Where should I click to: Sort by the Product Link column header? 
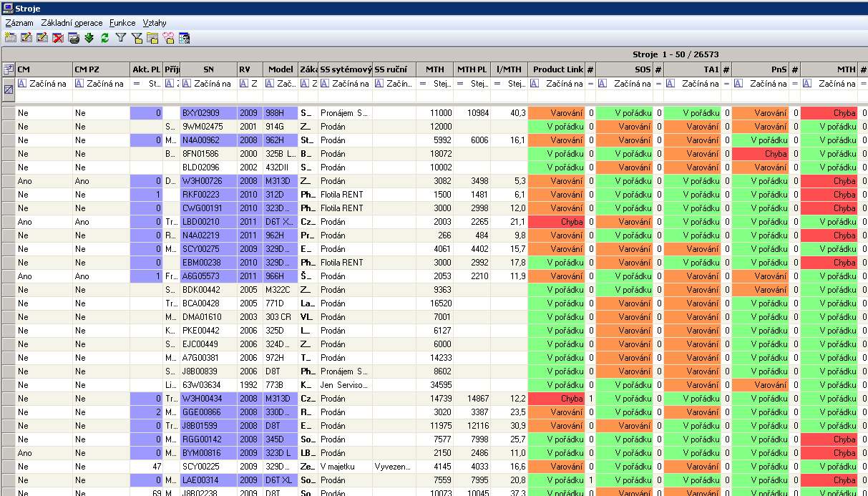point(557,69)
